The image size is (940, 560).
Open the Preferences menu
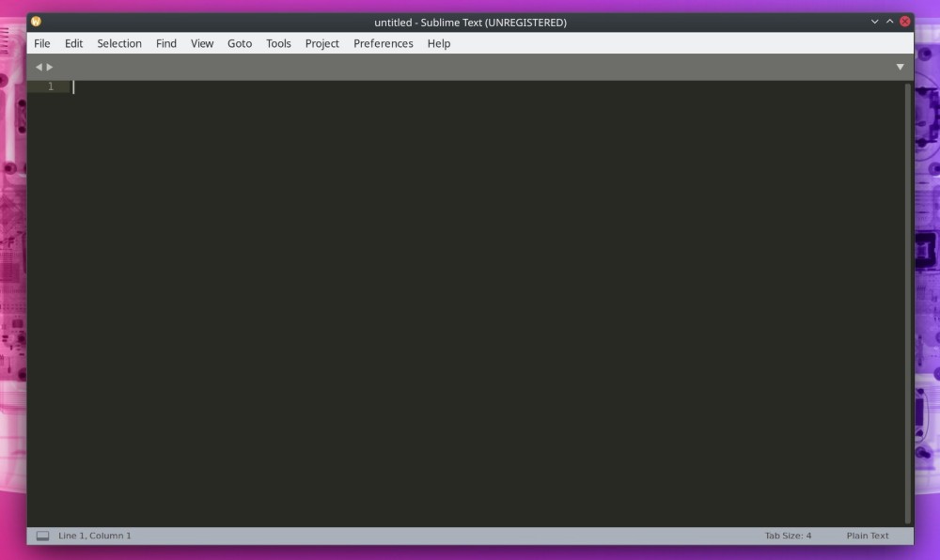pos(383,43)
